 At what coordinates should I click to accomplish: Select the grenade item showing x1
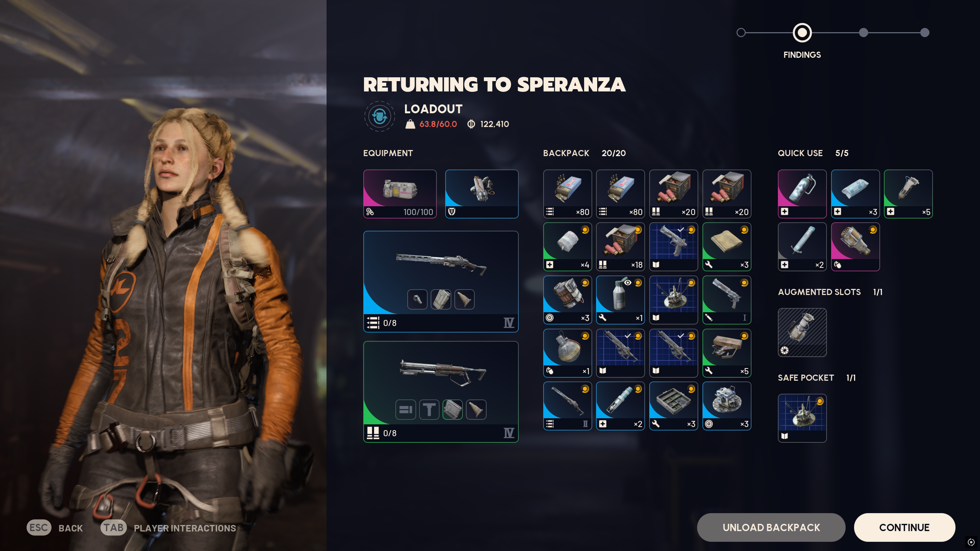[567, 353]
